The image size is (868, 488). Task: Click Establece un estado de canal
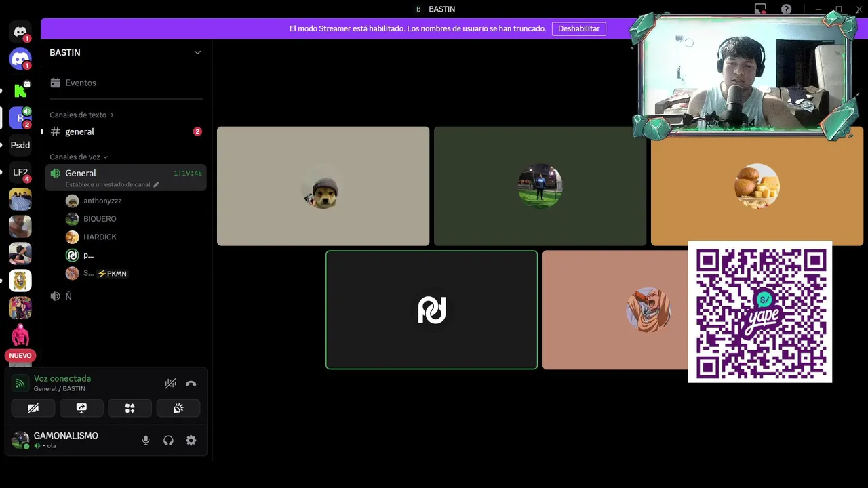(108, 184)
